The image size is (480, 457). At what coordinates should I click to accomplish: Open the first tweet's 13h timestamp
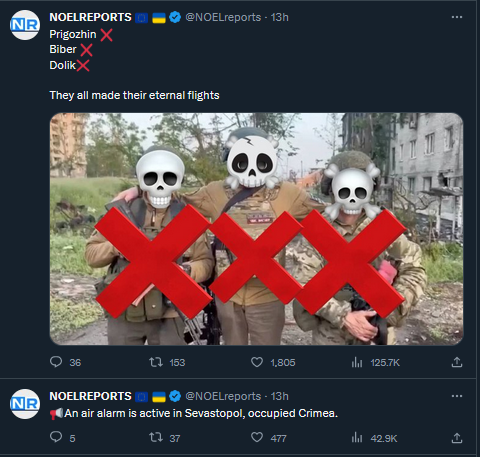279,17
